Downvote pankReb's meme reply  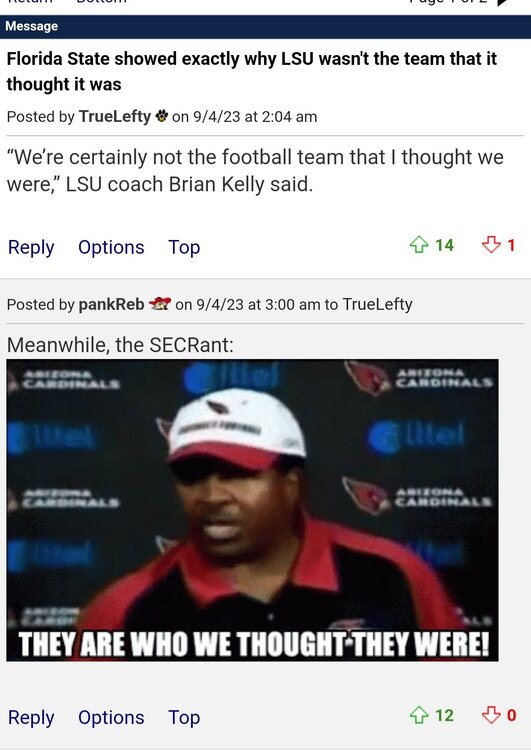tap(491, 715)
